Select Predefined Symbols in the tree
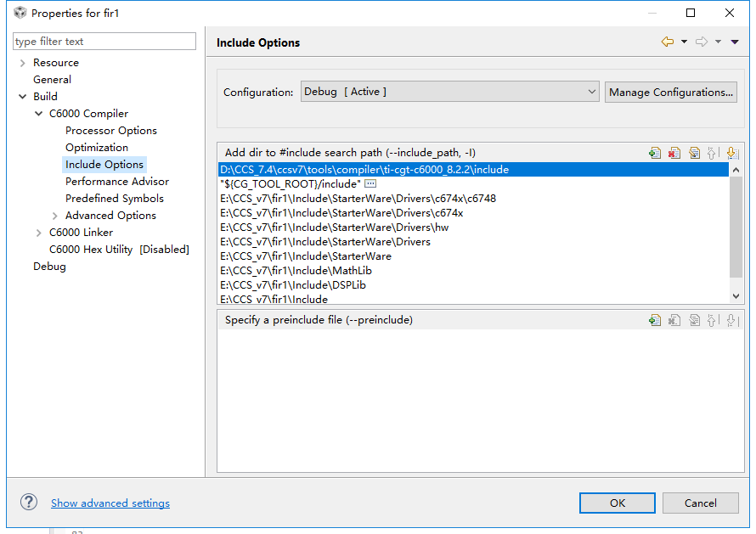The image size is (756, 534). (115, 199)
